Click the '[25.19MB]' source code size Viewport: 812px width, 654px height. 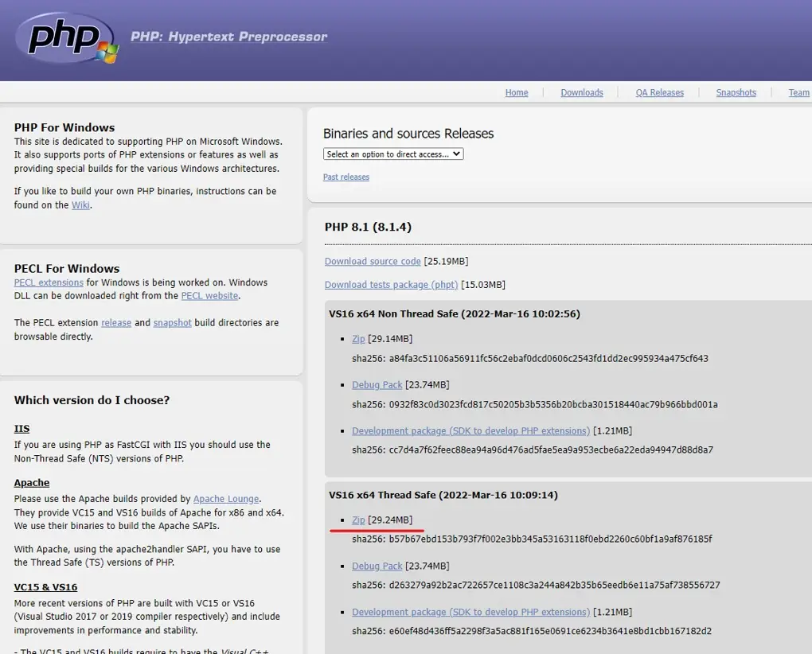coord(446,261)
